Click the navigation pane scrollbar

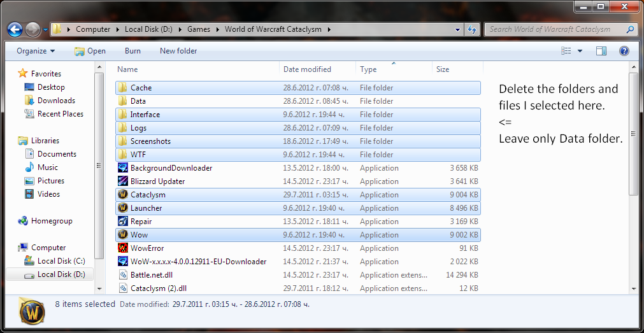[99, 166]
